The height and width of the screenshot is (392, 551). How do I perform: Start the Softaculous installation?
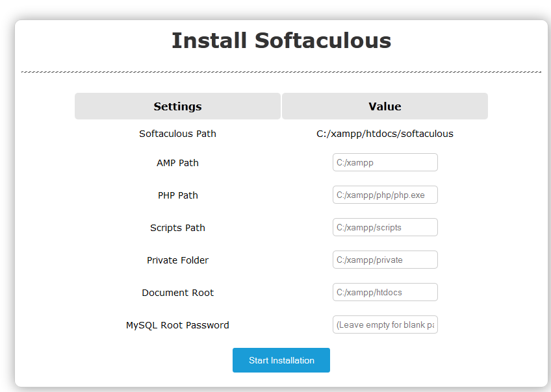pos(281,360)
